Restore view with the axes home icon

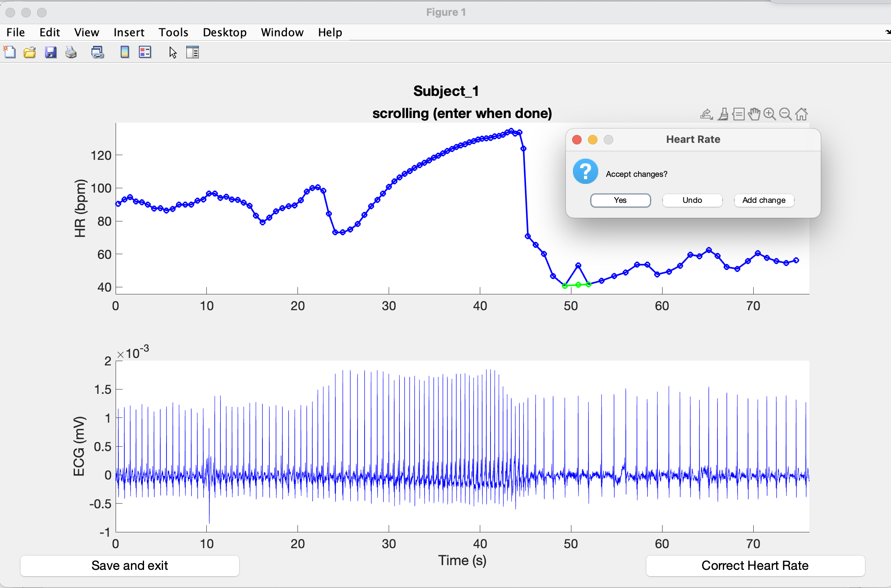click(801, 114)
